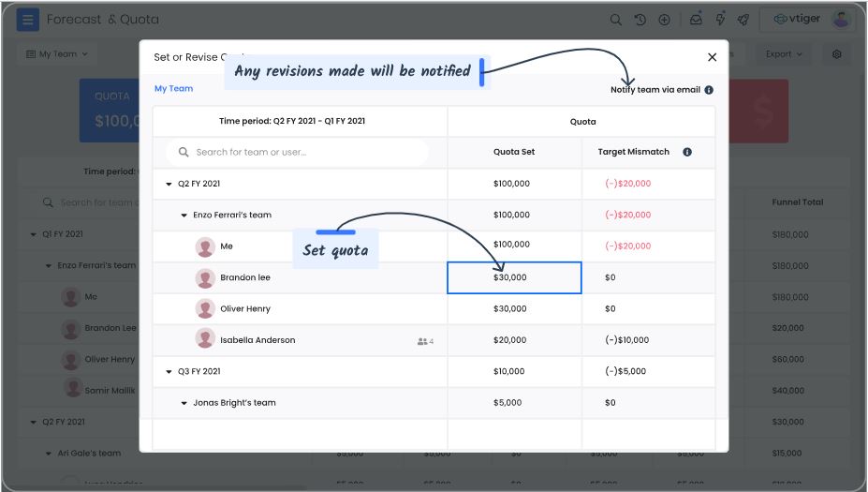Open the My Team dropdown in background page
868x492 pixels.
pos(57,54)
